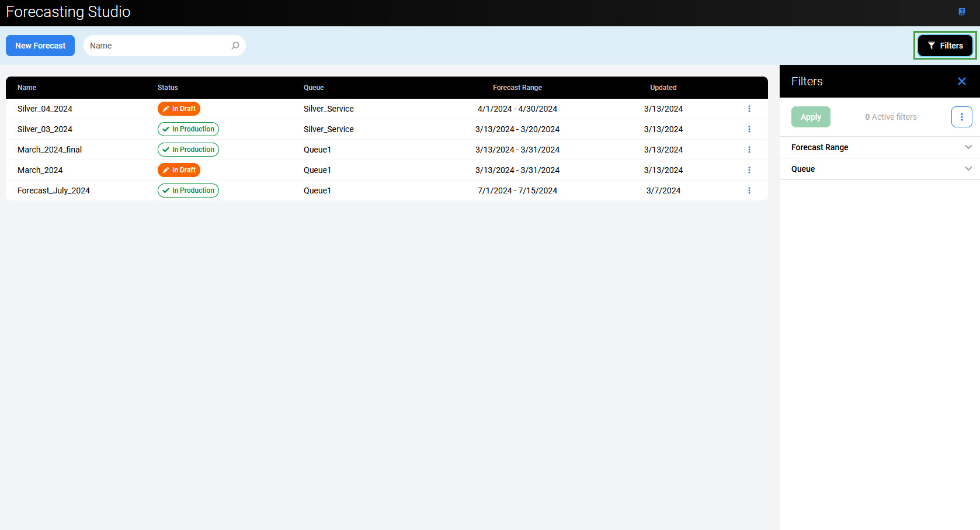Open the help icon in top bar

[961, 12]
